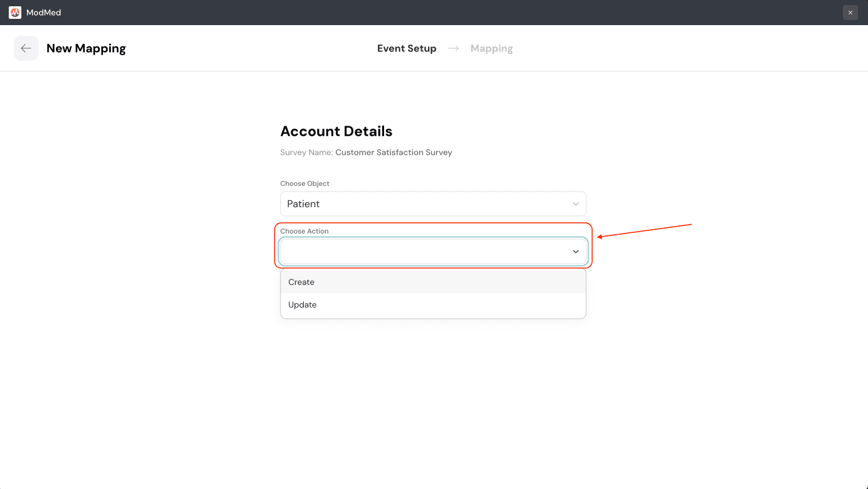Click the Choose Object field label
The image size is (868, 489).
pos(304,184)
